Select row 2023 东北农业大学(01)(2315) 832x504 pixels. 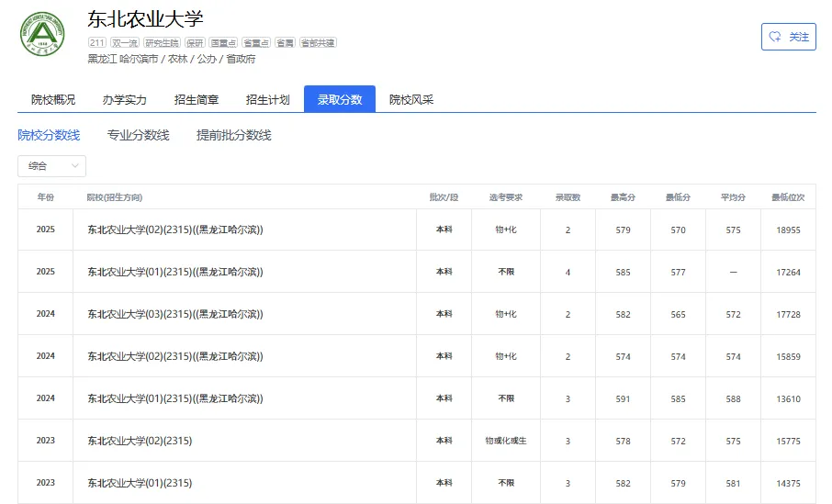pyautogui.click(x=417, y=483)
